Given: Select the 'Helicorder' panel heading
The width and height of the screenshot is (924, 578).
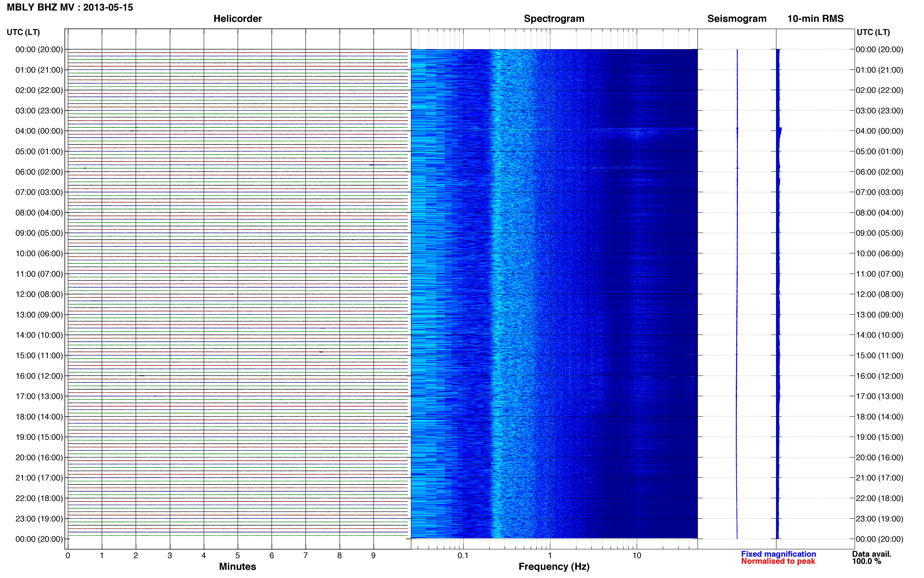Looking at the screenshot, I should tap(238, 19).
